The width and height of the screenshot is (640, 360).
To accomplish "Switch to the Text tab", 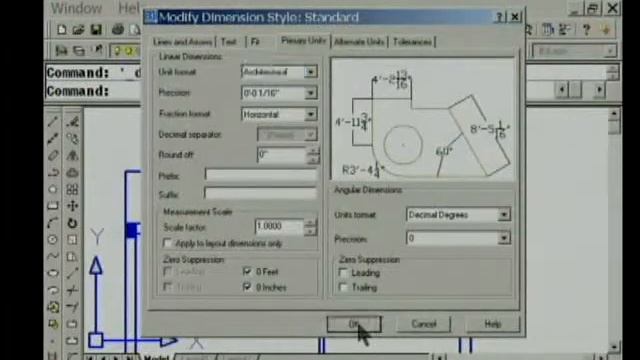I will [x=229, y=42].
